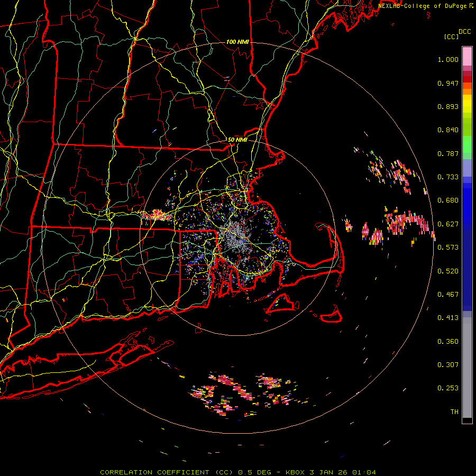Click the 0.307 scale value

pos(448,365)
